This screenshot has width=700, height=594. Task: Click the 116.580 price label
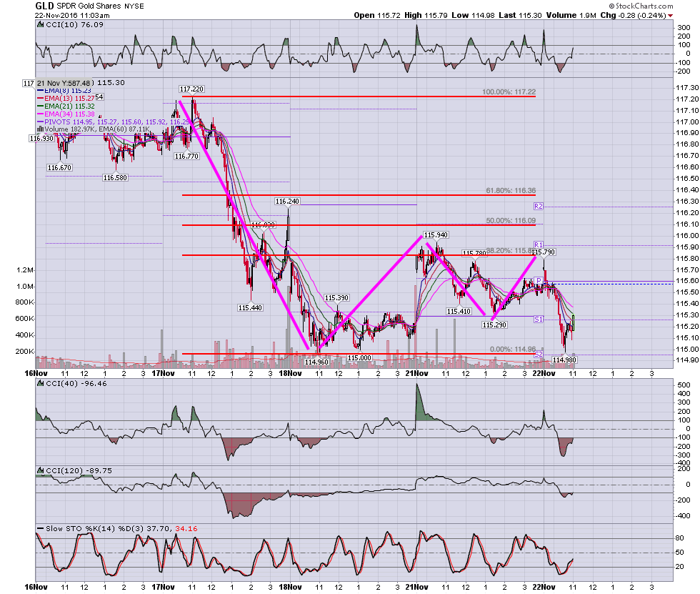115,178
